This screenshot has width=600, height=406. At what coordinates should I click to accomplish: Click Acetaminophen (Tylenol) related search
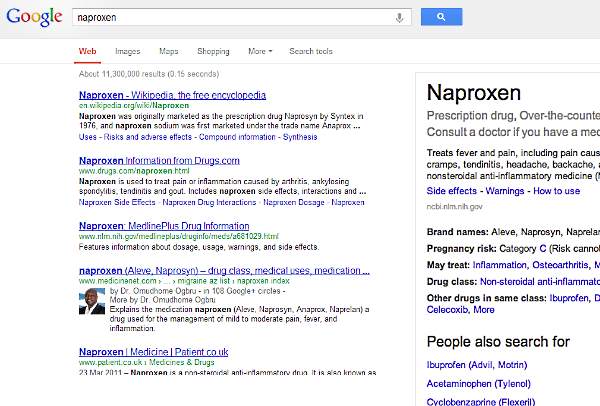pyautogui.click(x=478, y=383)
